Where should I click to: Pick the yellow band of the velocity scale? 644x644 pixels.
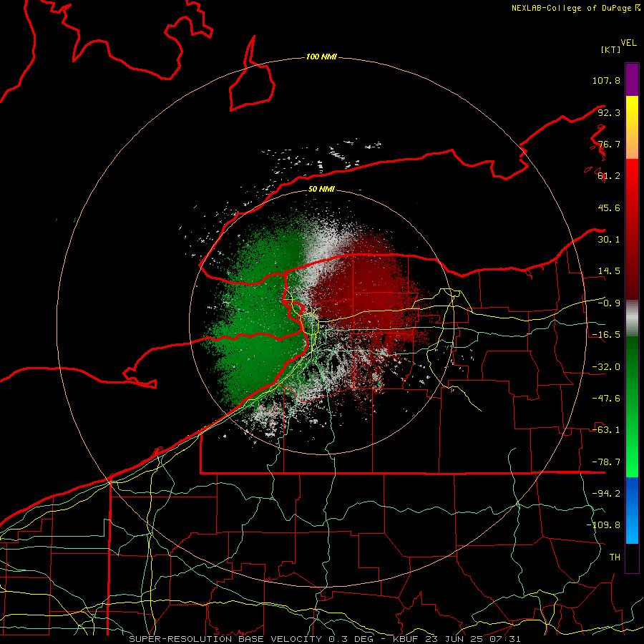[x=632, y=127]
